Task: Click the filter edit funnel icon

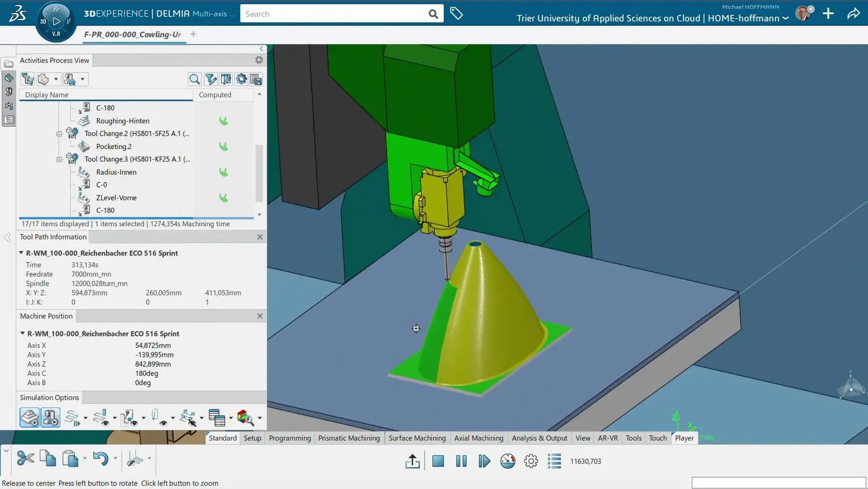Action: tap(210, 79)
